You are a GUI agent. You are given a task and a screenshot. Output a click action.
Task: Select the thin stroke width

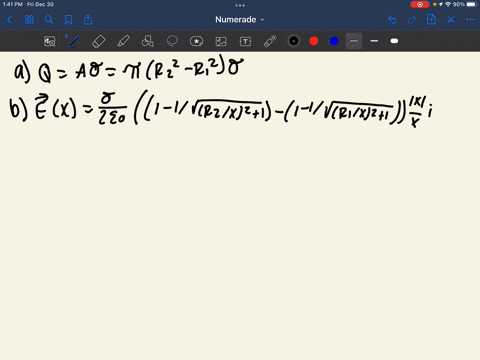[354, 41]
